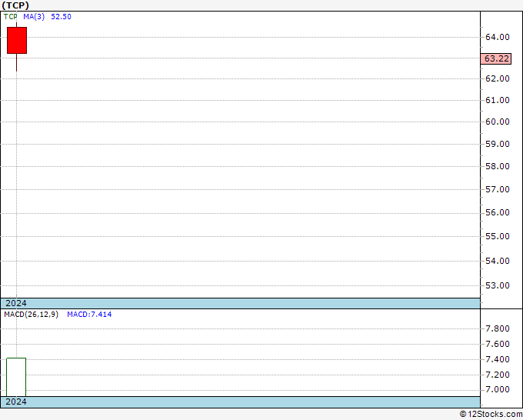
Task: Click the 58.00 price axis label
Action: click(498, 166)
